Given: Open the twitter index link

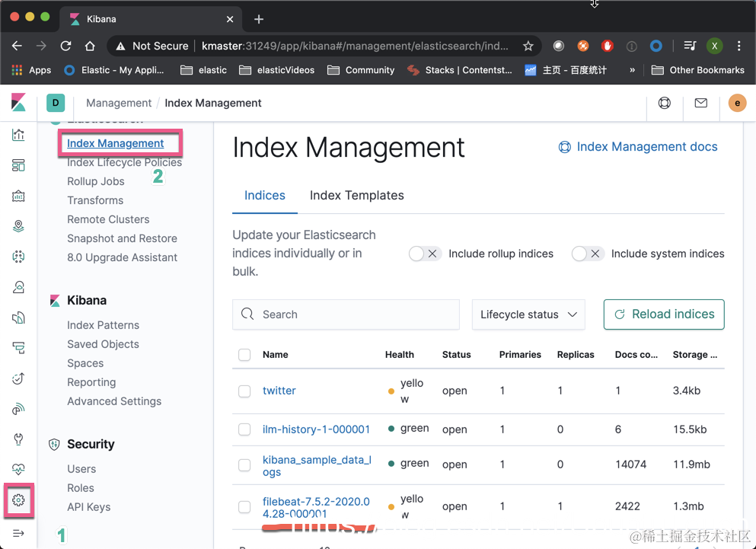Looking at the screenshot, I should 279,391.
